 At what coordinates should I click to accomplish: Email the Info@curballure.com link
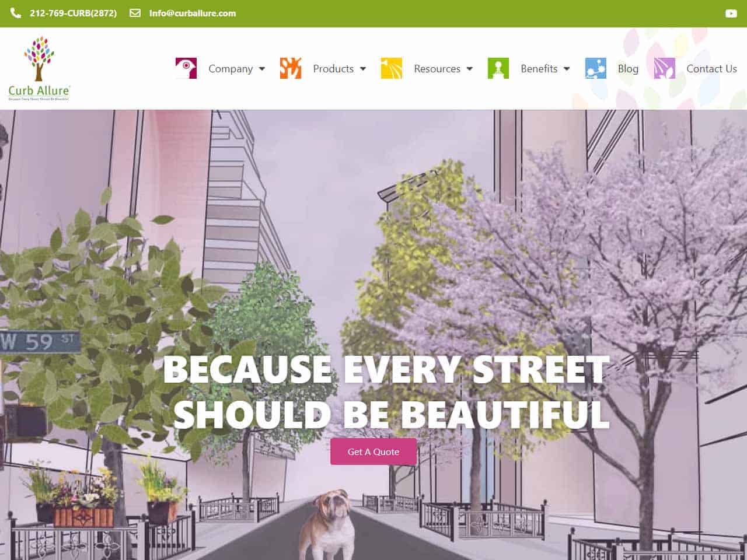click(x=193, y=13)
